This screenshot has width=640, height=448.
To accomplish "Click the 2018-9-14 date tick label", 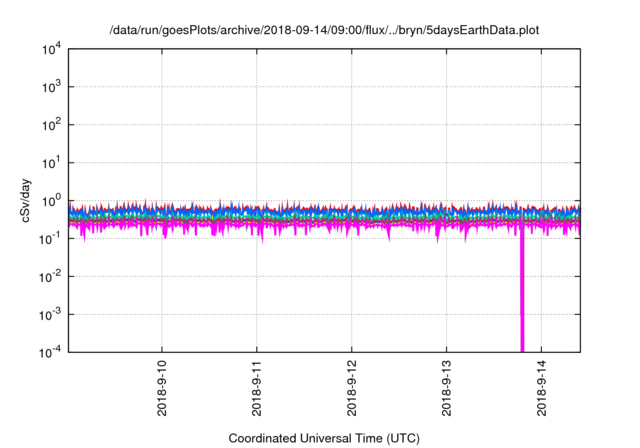I will tap(542, 388).
